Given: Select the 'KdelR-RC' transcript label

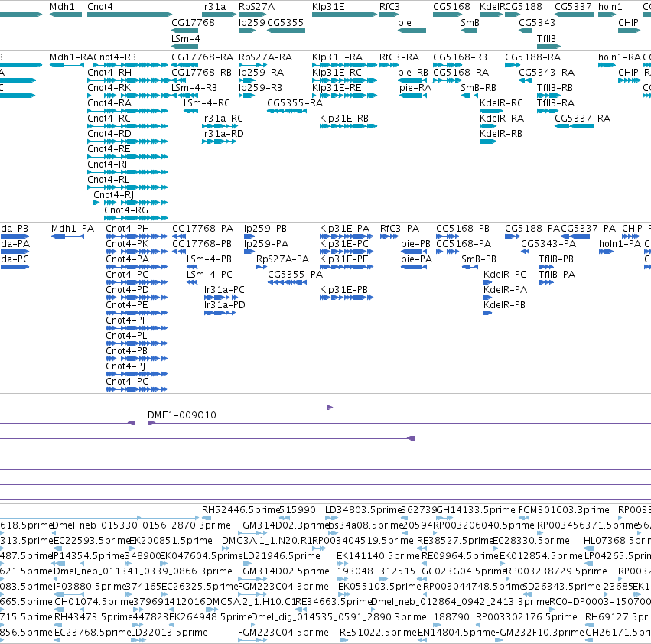Looking at the screenshot, I should [501, 103].
